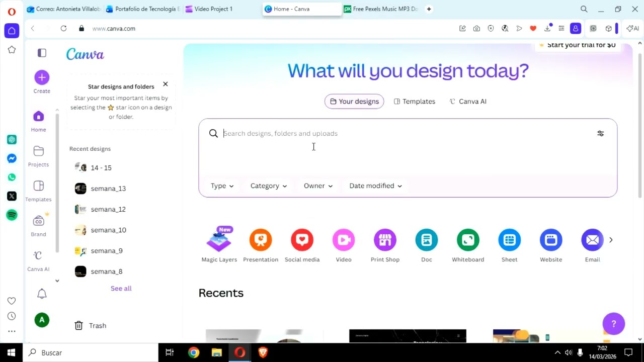Image resolution: width=644 pixels, height=362 pixels.
Task: Create a new Doc
Action: [427, 240]
